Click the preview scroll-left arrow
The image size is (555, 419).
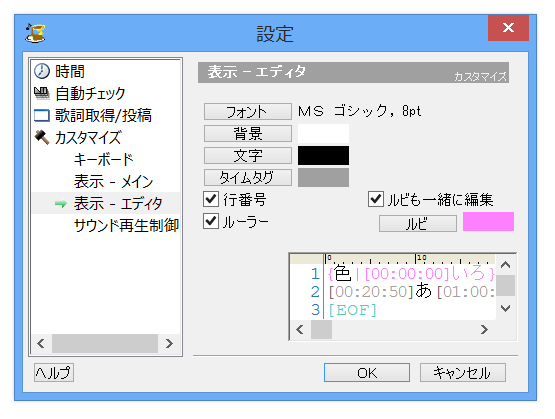pyautogui.click(x=300, y=329)
